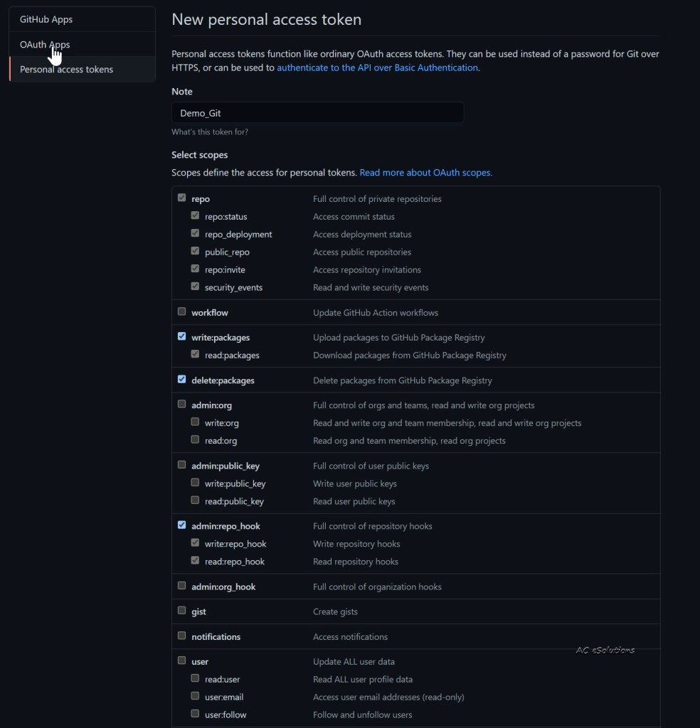Enable the notifications scope checkbox

[182, 636]
